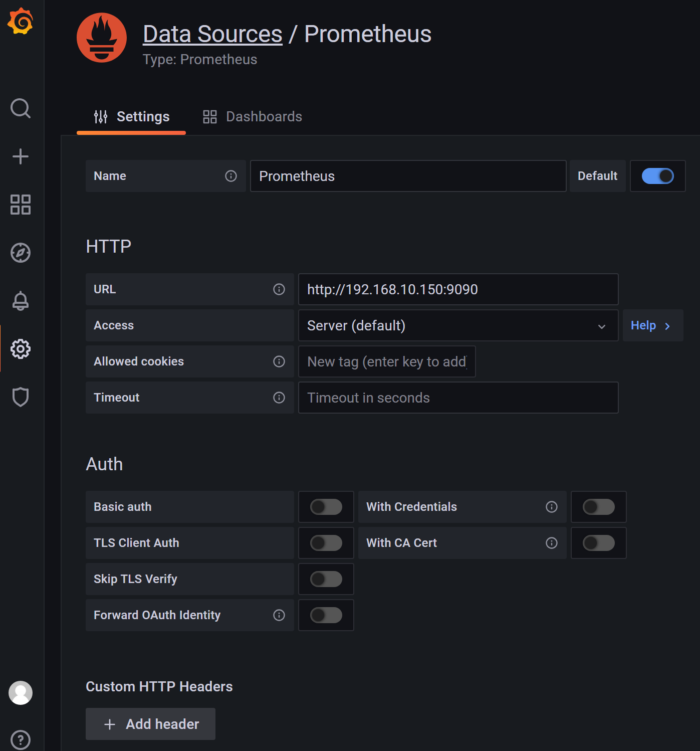The width and height of the screenshot is (700, 751).
Task: Open the Configuration gear icon
Action: pyautogui.click(x=21, y=349)
